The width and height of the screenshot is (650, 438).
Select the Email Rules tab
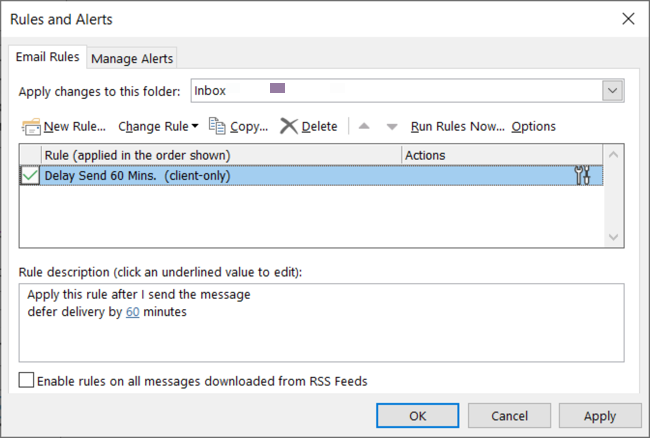[47, 57]
